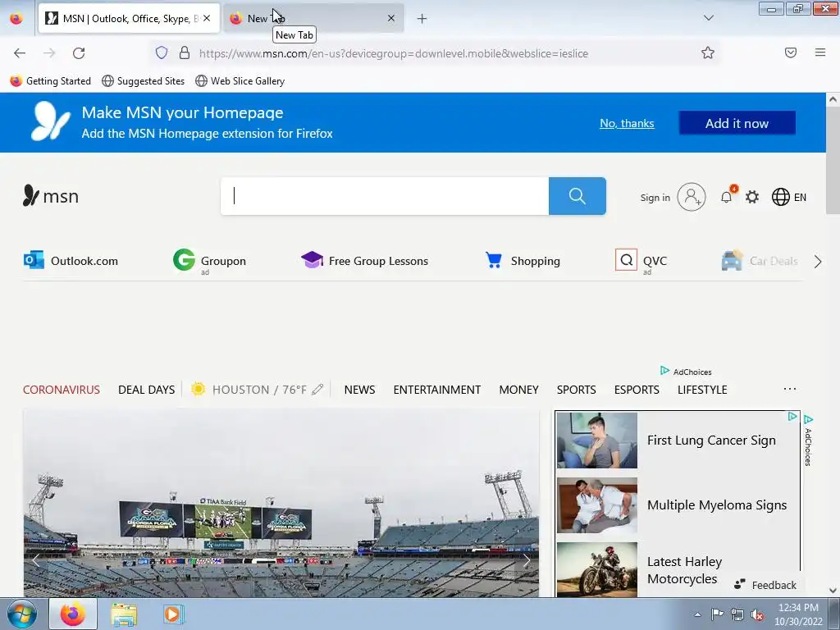Click the Firefox View icon in tab bar
Screen dimensions: 840x630
click(16, 18)
